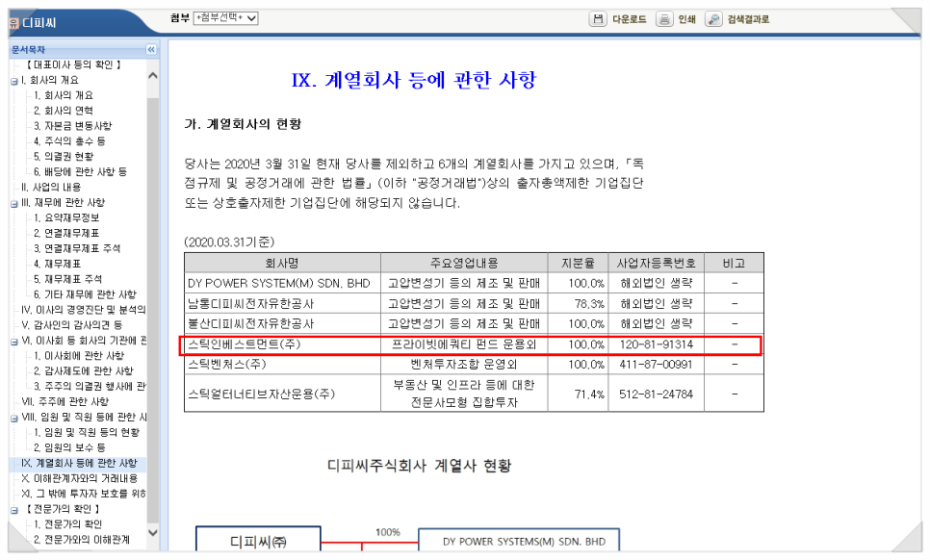Open 4. 주식의 총수 등

[x=69, y=141]
